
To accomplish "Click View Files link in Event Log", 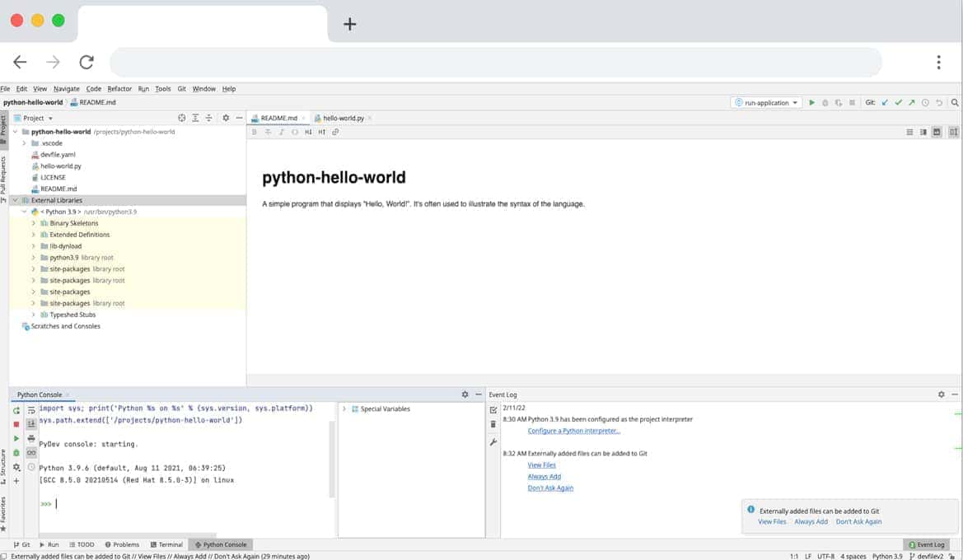I will pyautogui.click(x=541, y=464).
